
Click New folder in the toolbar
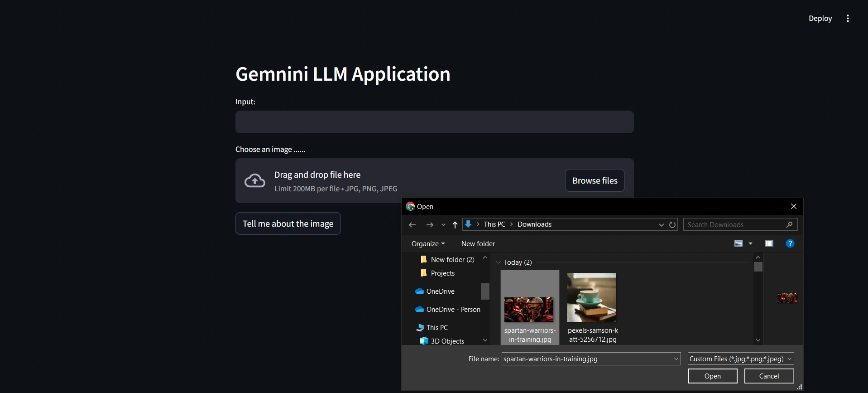[478, 244]
